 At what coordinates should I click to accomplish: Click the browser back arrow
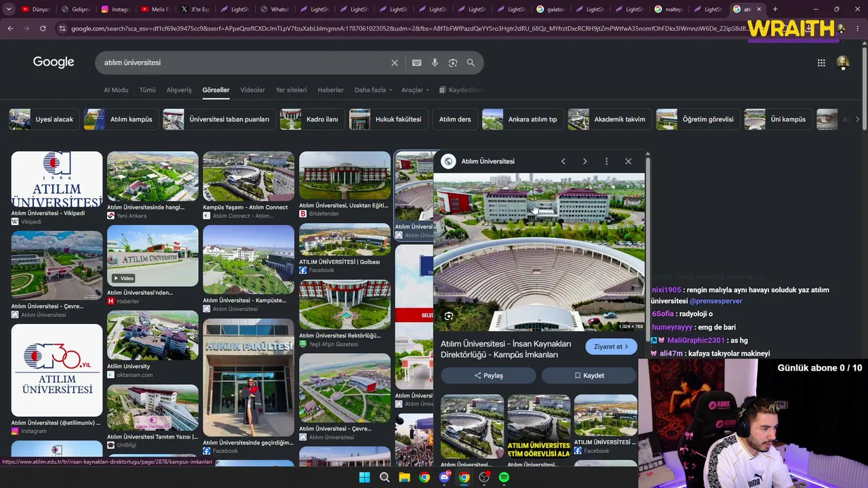[10, 28]
